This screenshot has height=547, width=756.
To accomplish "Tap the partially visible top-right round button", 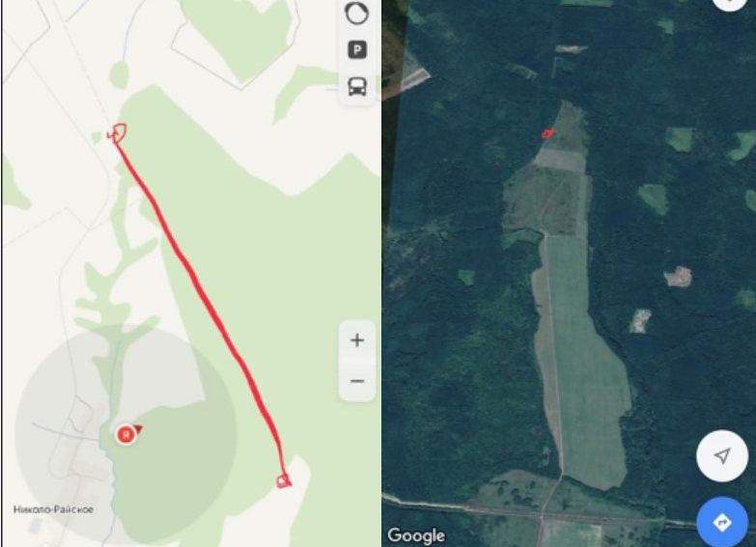I will coord(730,4).
